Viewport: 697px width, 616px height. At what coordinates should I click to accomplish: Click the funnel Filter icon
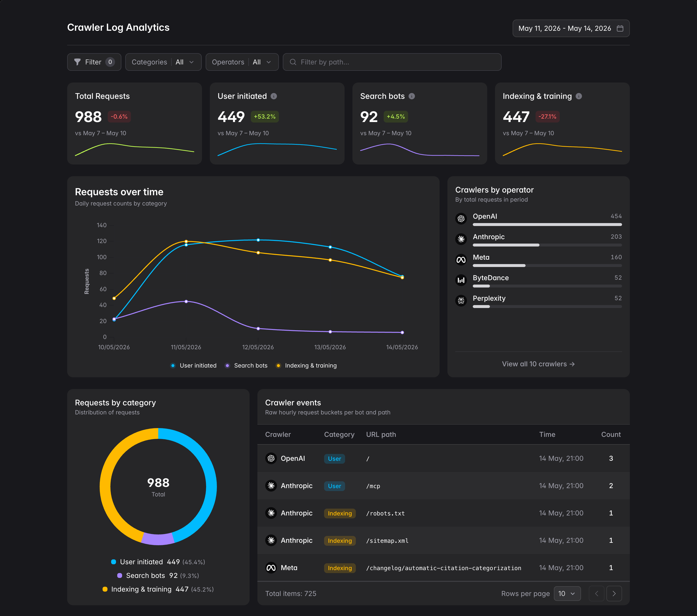point(77,62)
